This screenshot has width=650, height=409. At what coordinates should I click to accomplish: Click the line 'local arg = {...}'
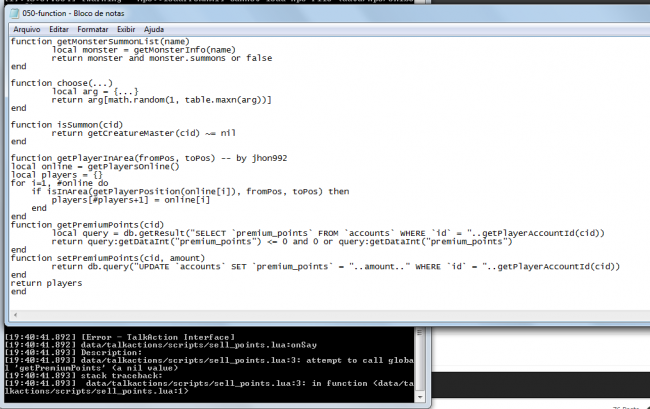tap(95, 92)
